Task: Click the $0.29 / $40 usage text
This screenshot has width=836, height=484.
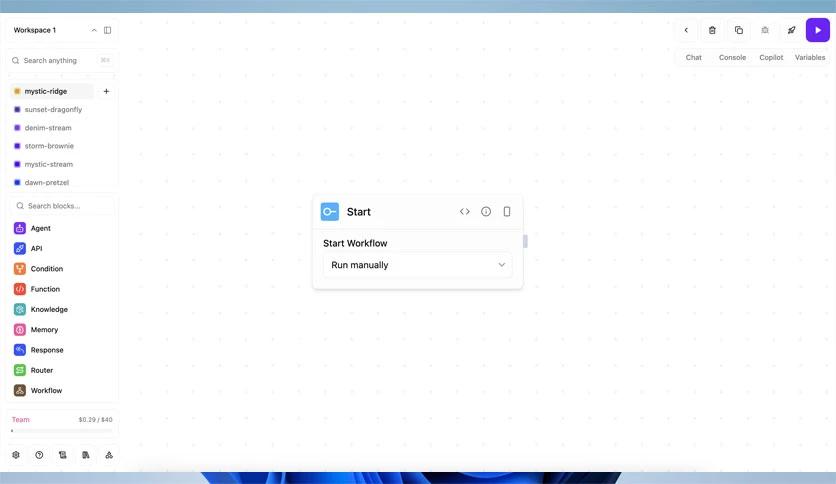Action: pos(95,420)
